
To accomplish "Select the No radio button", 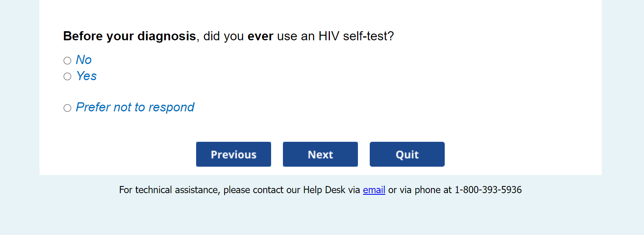I will pyautogui.click(x=67, y=60).
